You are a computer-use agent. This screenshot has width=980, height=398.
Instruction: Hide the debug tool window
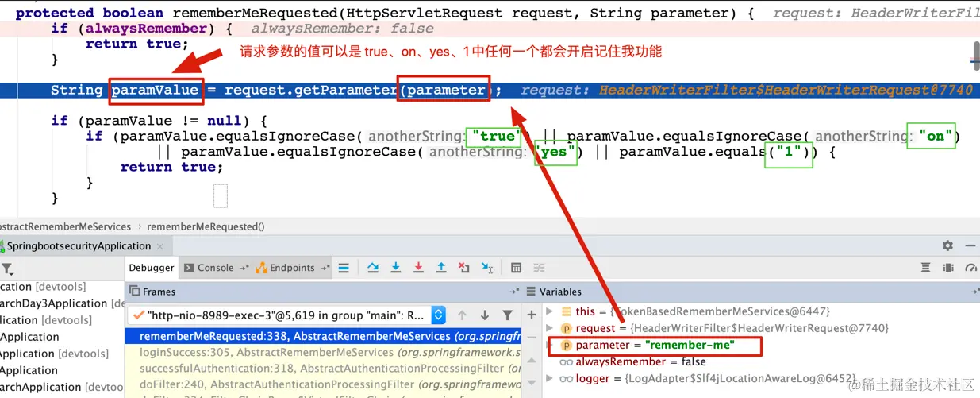(x=970, y=246)
